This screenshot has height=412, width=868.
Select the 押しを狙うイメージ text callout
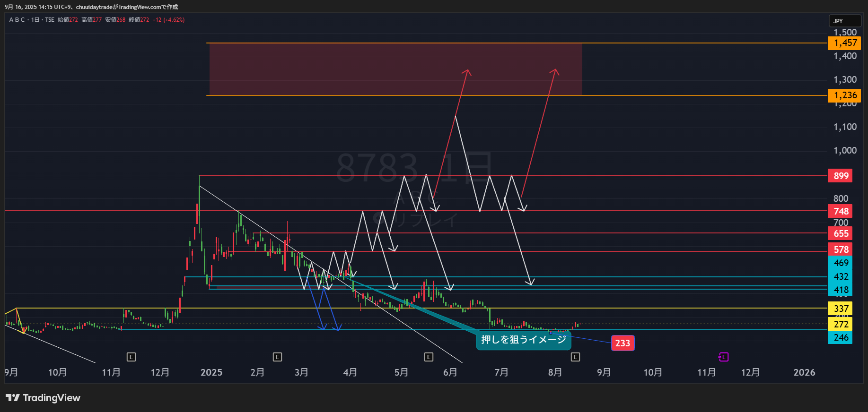point(524,340)
